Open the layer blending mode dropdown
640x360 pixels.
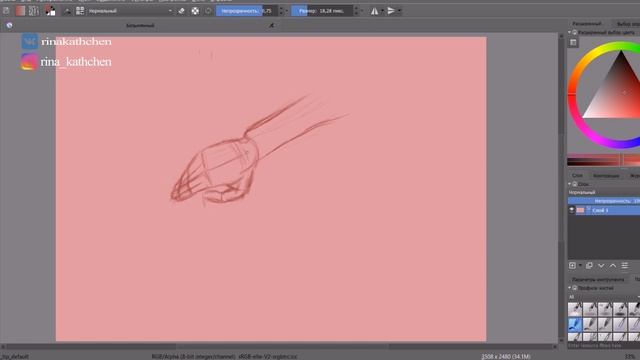(604, 192)
